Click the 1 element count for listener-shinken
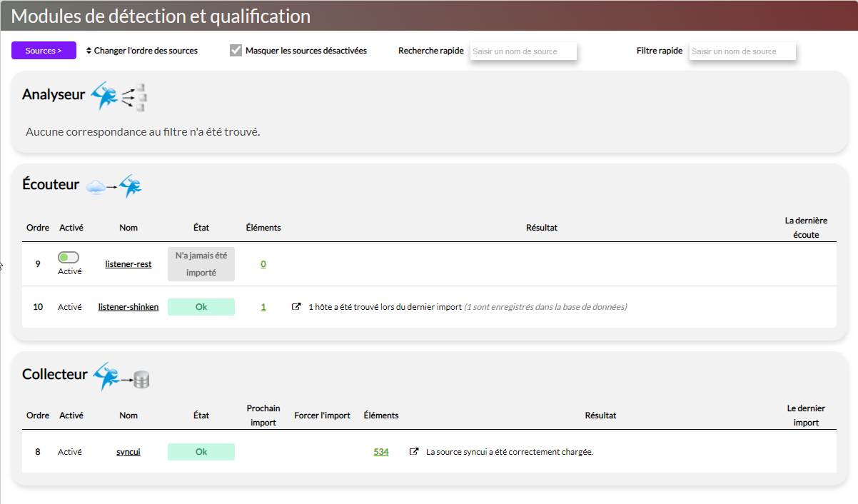The image size is (858, 504). 263,307
